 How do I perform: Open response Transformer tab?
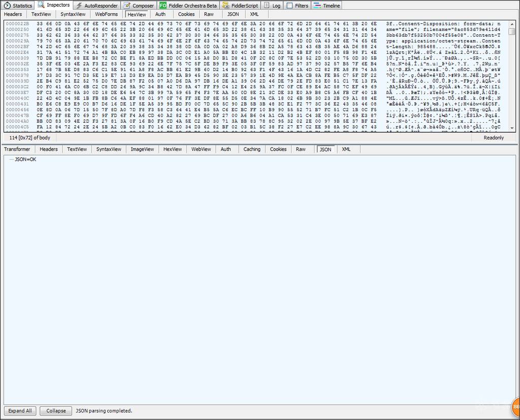pyautogui.click(x=17, y=149)
